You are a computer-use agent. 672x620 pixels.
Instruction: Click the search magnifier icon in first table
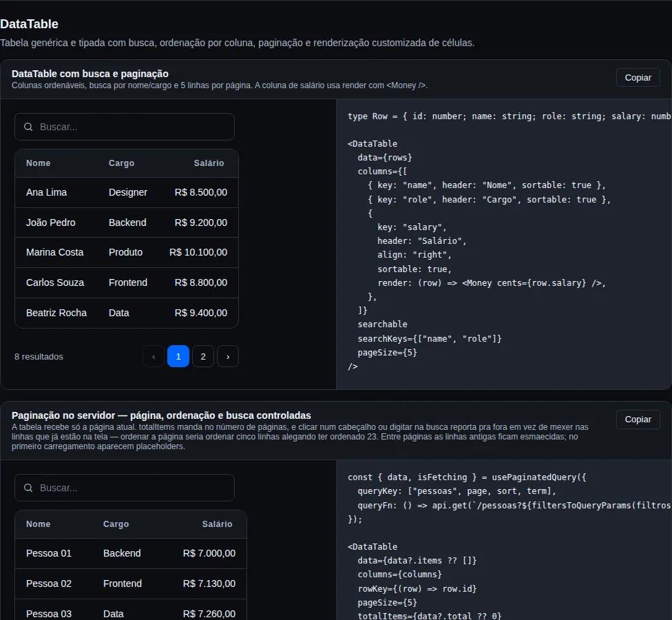(28, 127)
